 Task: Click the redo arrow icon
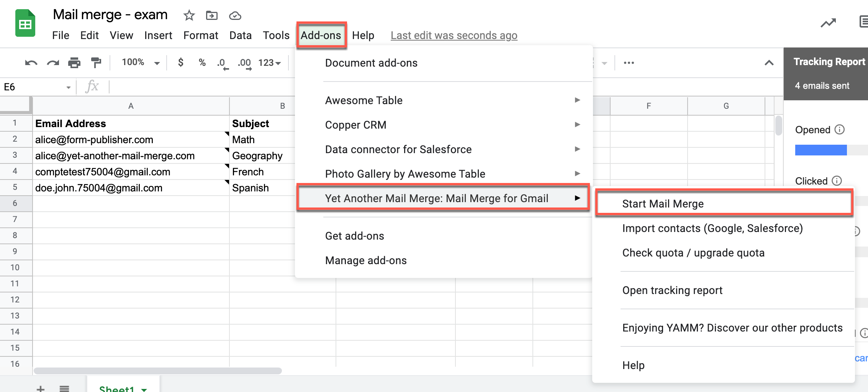click(x=53, y=63)
